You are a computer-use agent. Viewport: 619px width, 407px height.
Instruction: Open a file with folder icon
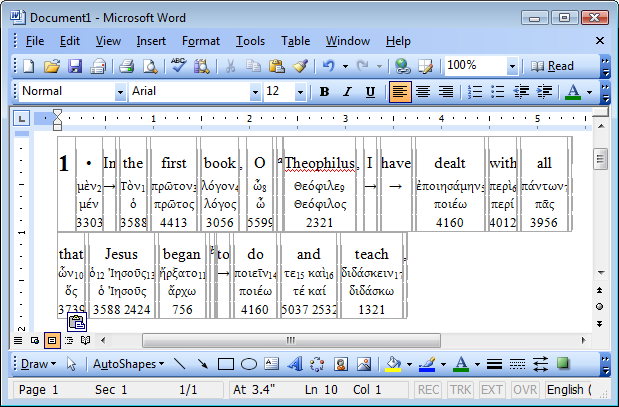pos(52,66)
